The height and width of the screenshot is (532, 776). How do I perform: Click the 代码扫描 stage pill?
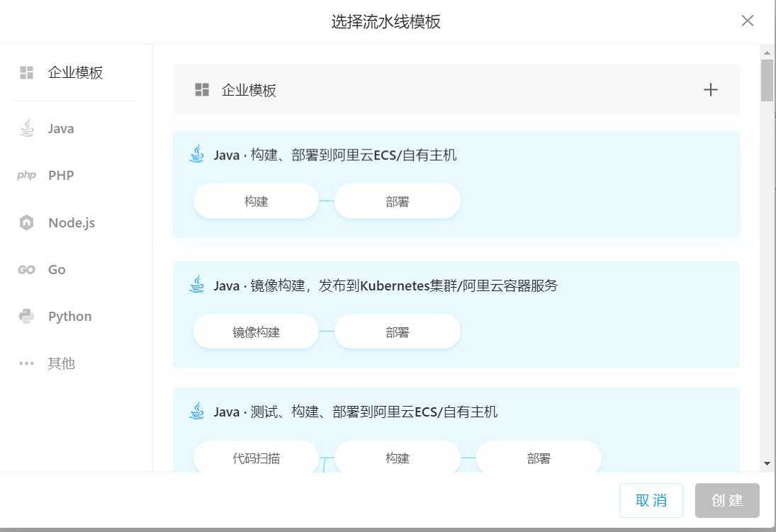pyautogui.click(x=256, y=458)
